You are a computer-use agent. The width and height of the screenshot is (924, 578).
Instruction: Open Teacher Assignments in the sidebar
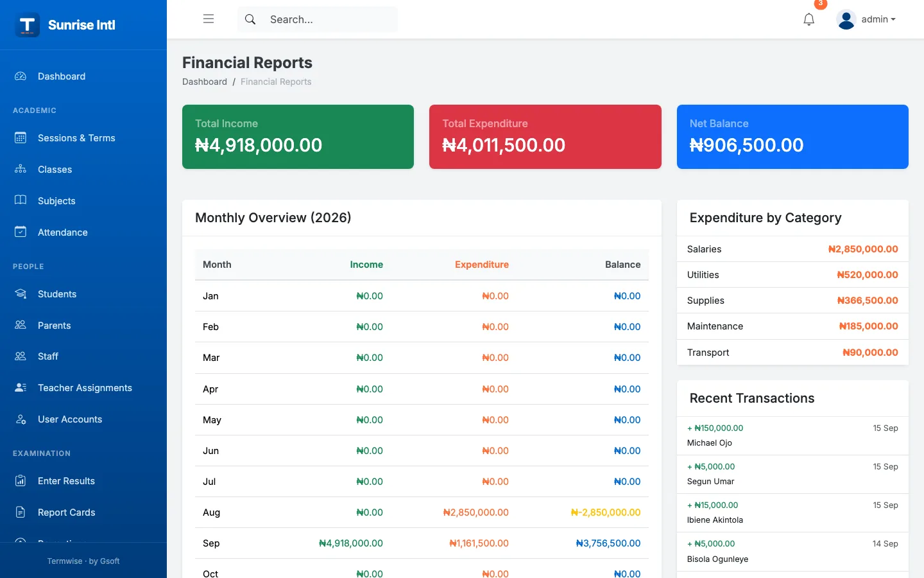[83, 388]
